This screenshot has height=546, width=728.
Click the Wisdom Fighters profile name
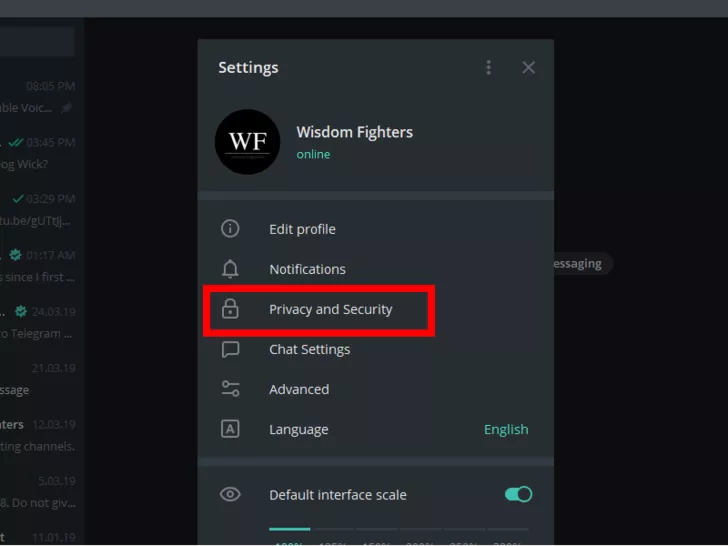(x=354, y=132)
